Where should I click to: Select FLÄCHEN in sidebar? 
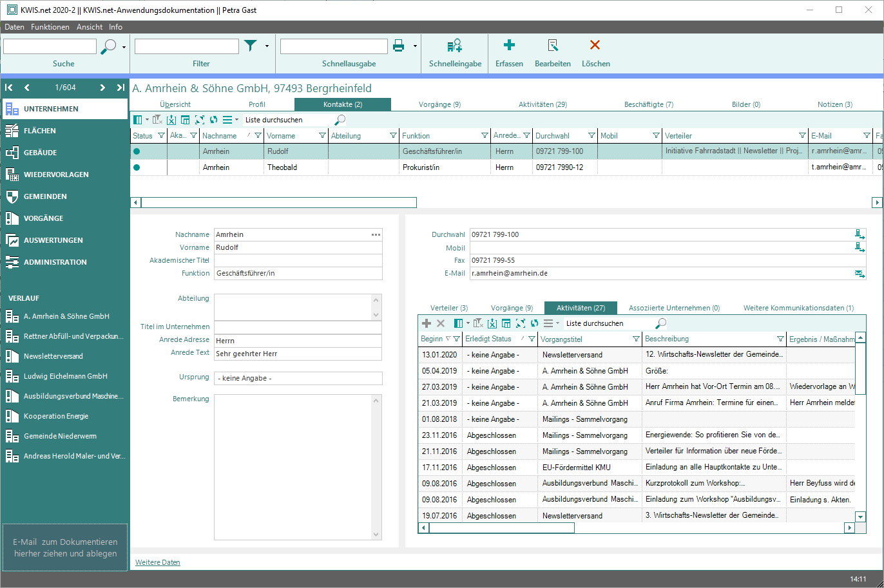64,131
